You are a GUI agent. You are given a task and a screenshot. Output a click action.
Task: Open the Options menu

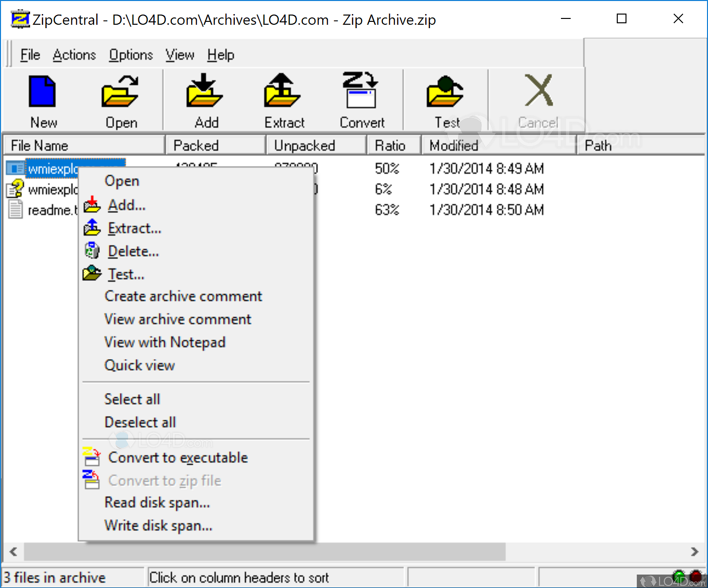[131, 55]
